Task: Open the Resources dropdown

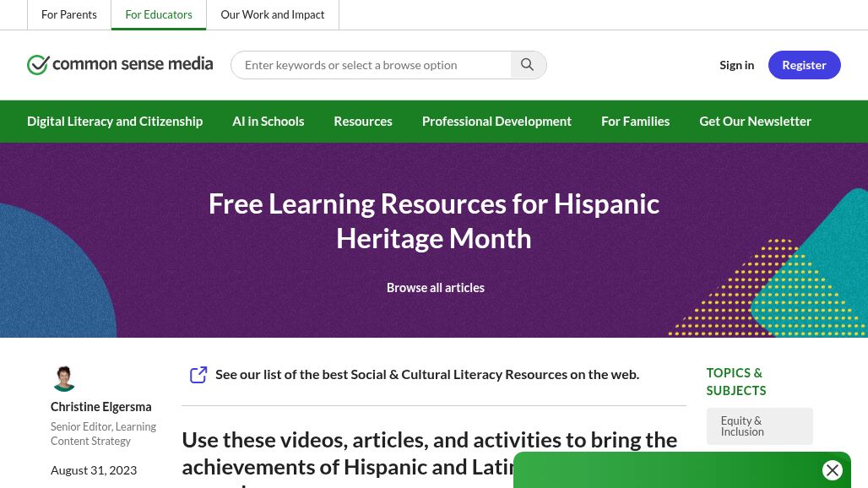Action: 363,121
